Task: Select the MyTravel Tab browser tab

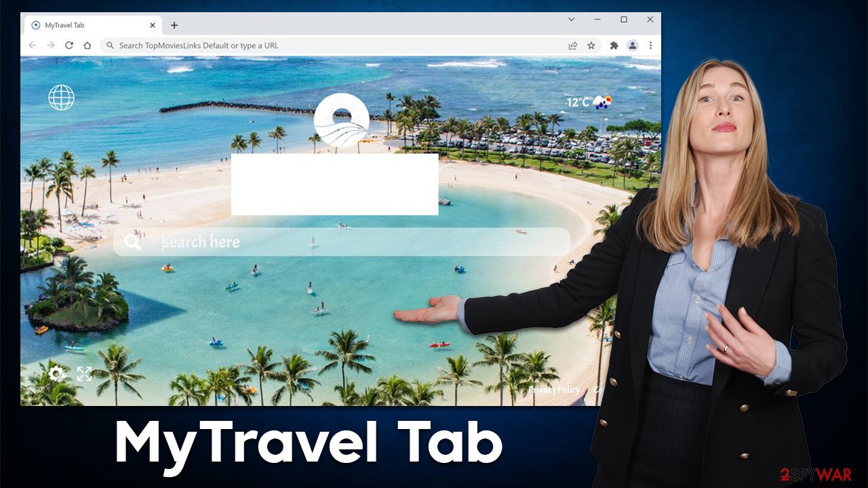Action: click(93, 25)
